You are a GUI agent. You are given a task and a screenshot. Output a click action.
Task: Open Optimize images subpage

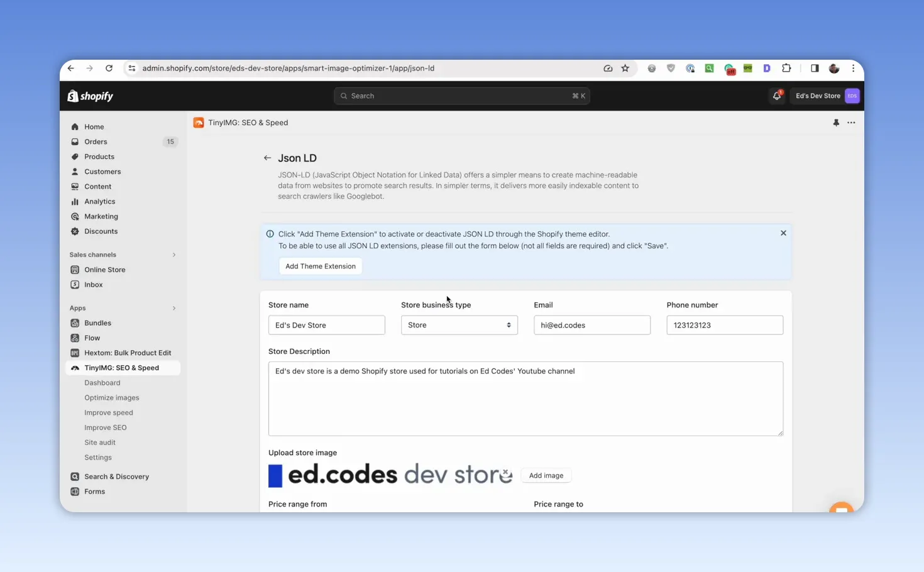112,398
